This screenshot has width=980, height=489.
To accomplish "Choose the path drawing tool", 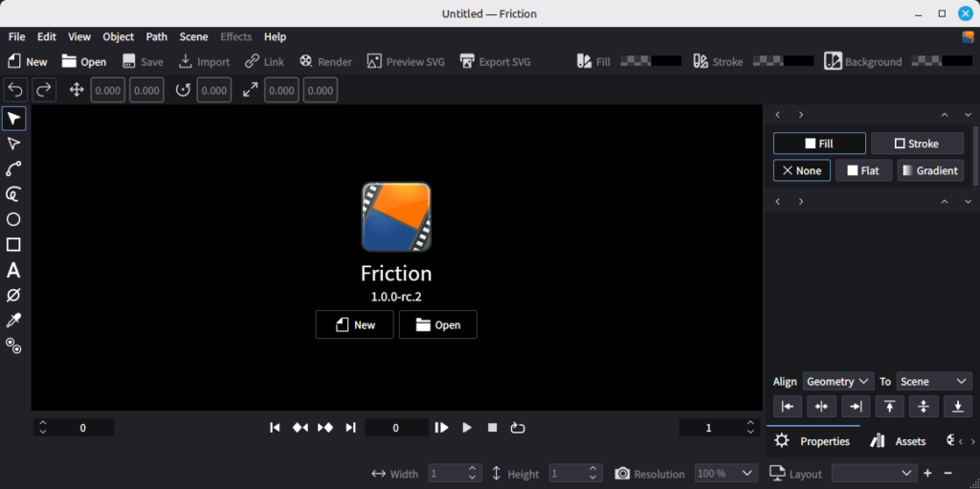I will click(13, 169).
